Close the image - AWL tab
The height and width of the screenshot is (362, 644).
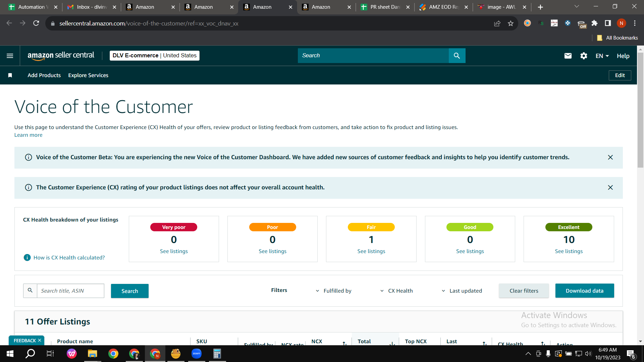525,7
